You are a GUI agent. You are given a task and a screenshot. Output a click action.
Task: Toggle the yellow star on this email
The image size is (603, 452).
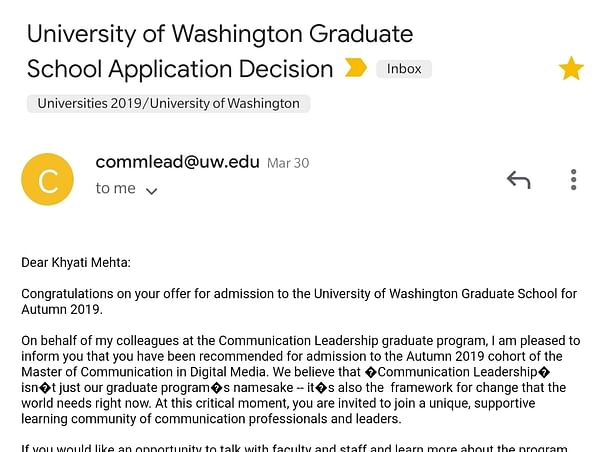571,68
